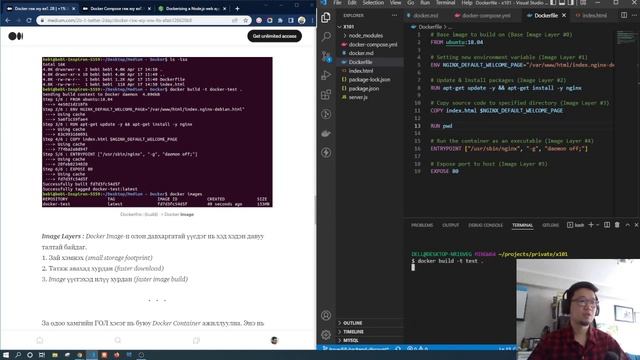Image resolution: width=640 pixels, height=360 pixels.
Task: Open Chrome side panel icon
Action: (x=291, y=20)
